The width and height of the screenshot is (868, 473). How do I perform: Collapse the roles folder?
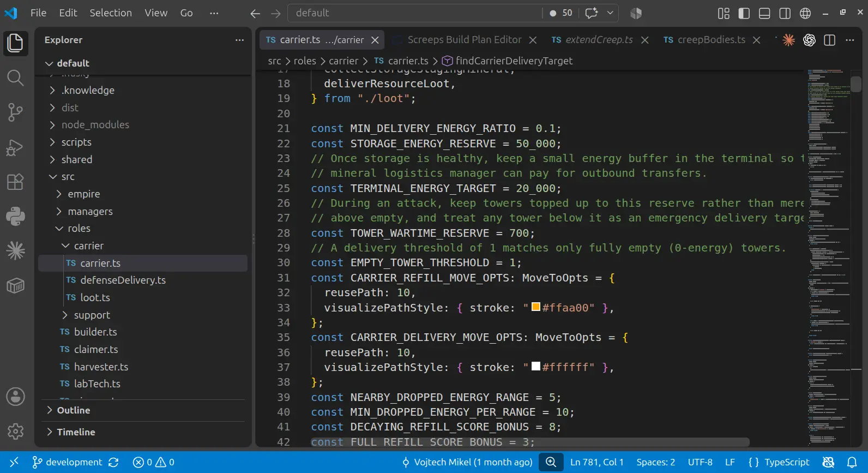tap(59, 229)
